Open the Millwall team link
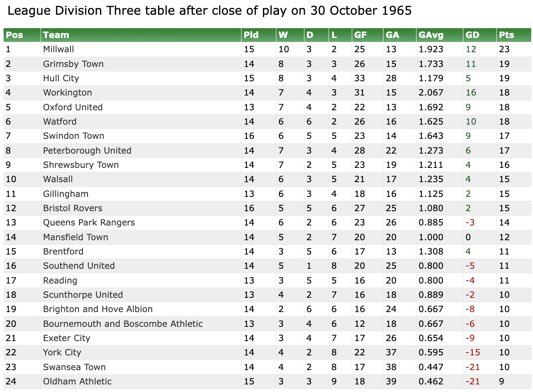The width and height of the screenshot is (533, 392). (x=58, y=49)
